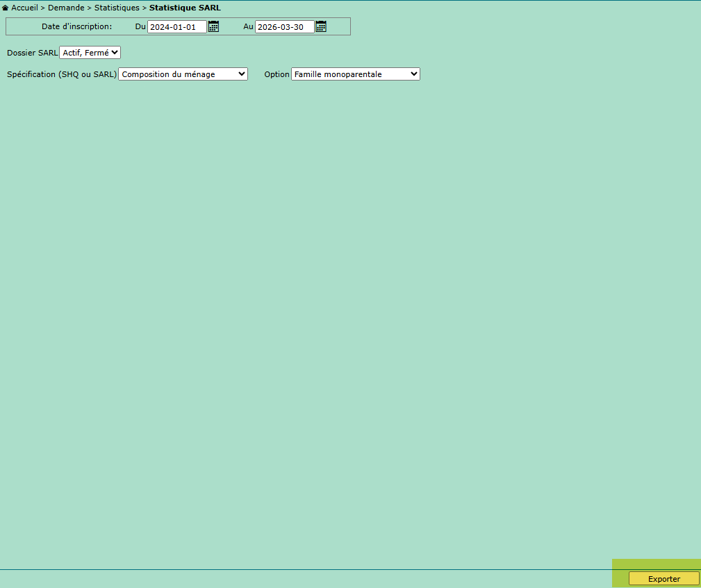Click the Dossier SARL label text
Viewport: 701px width, 588px height.
(32, 53)
